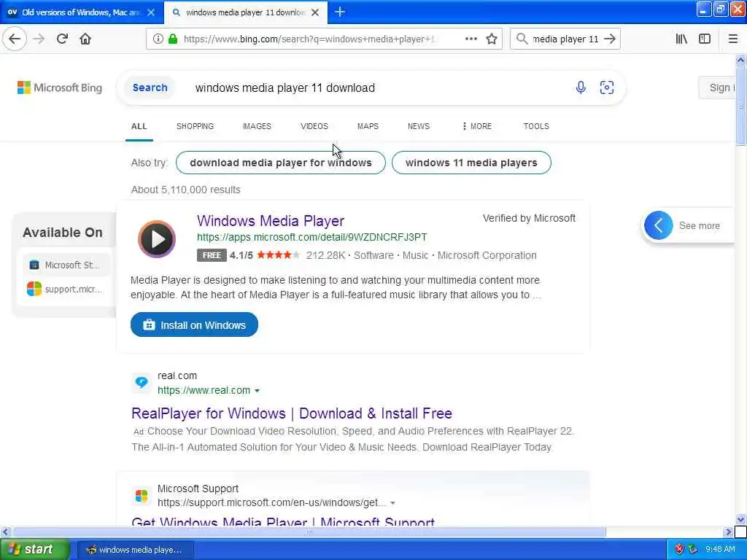Open a new tab with plus button
The image size is (747, 560).
click(x=340, y=12)
